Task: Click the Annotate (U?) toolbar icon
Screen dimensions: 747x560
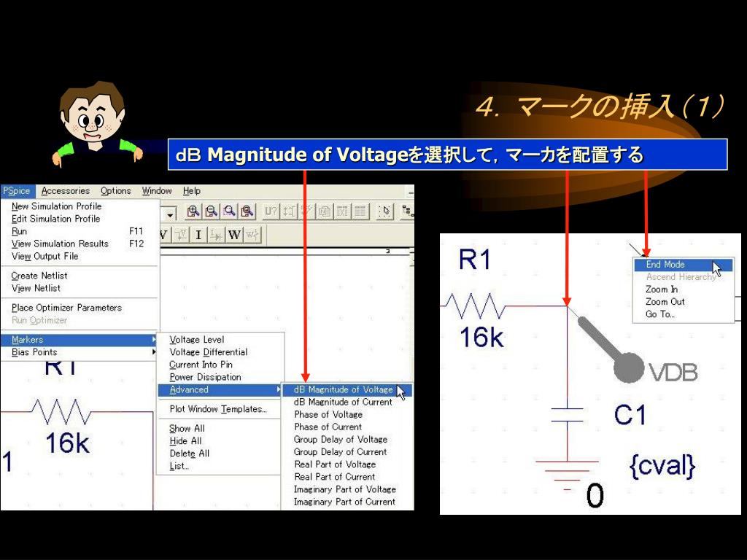Action: (x=271, y=211)
